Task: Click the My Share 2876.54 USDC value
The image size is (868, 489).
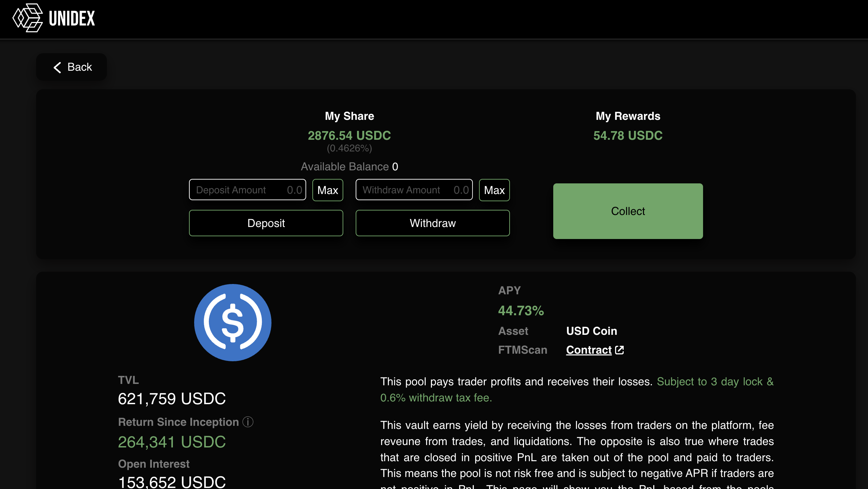Action: click(x=349, y=136)
